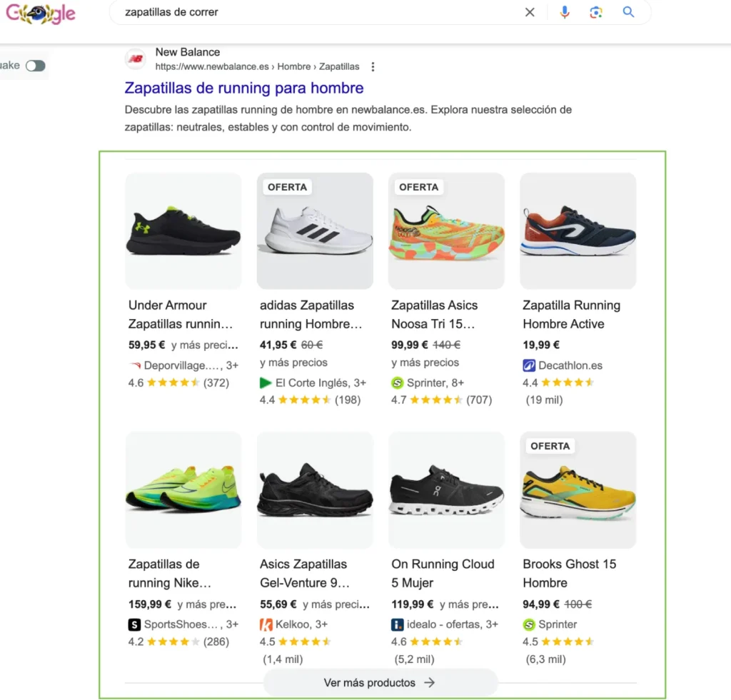
Task: Click the Decathlon.es store icon
Action: (x=529, y=365)
